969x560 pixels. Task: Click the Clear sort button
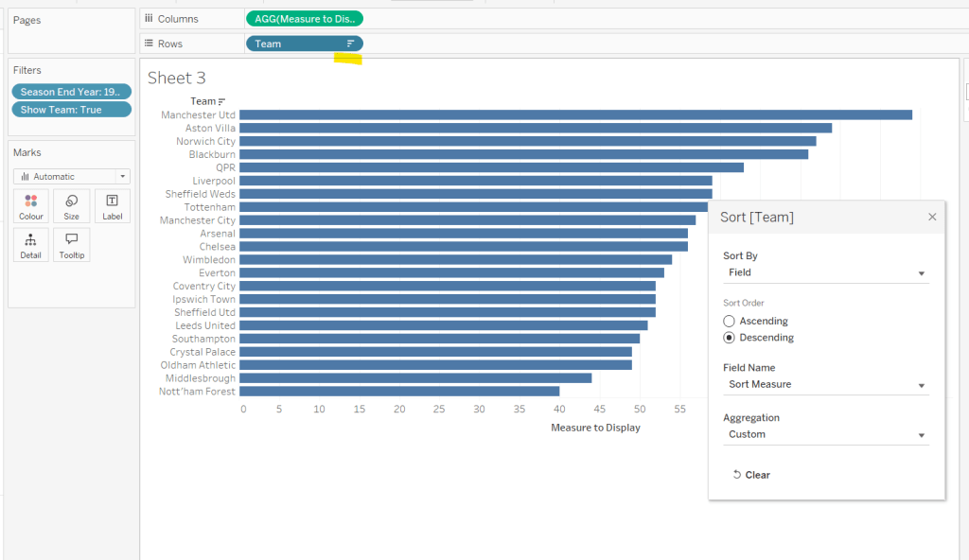coord(751,475)
